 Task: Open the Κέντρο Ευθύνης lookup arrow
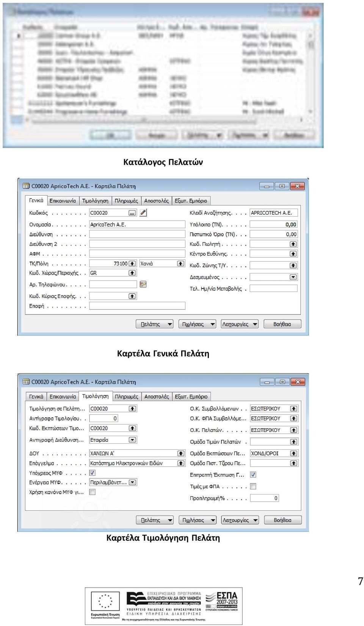coord(293,254)
